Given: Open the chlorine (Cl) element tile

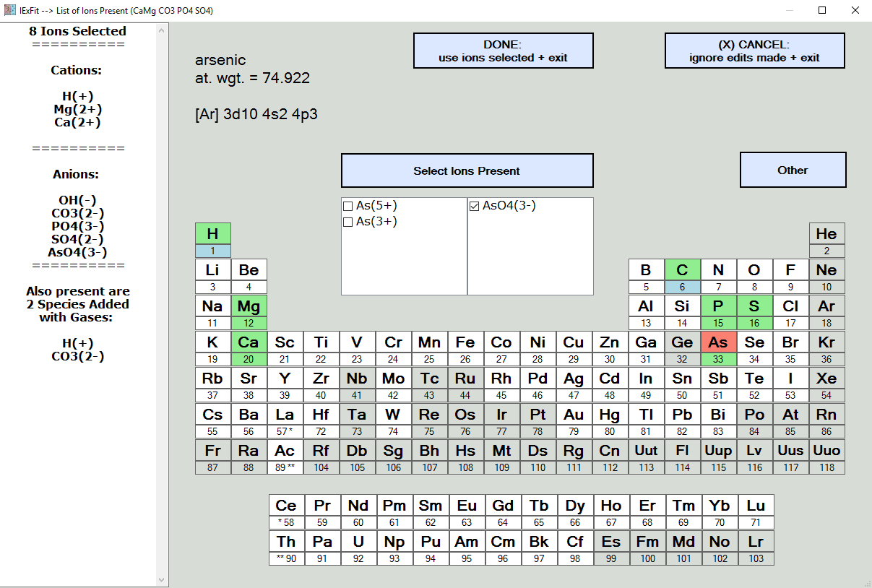Looking at the screenshot, I should coord(790,306).
